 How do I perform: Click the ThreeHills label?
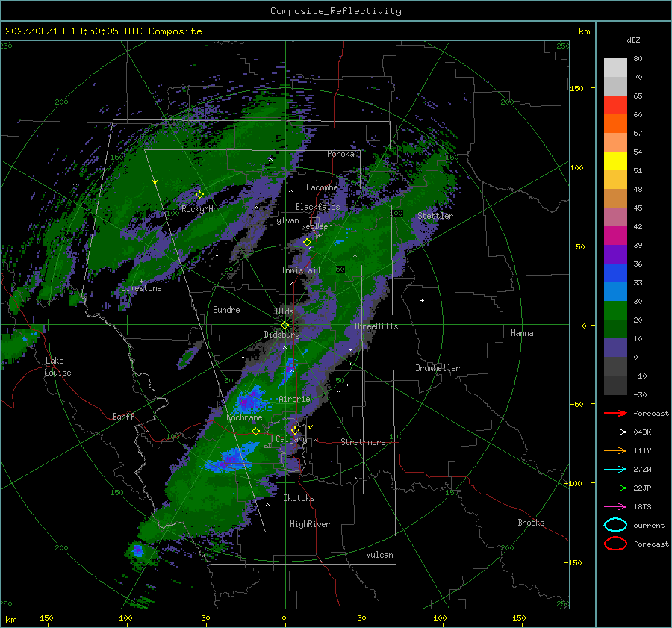pyautogui.click(x=376, y=326)
